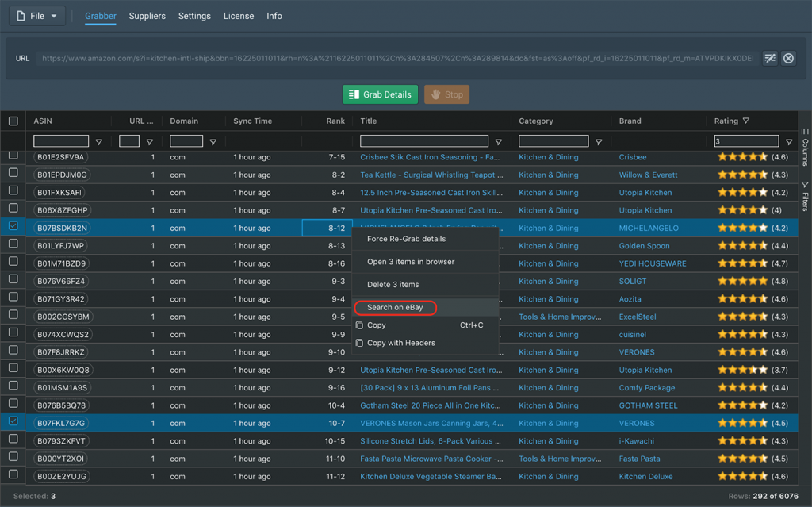The image size is (812, 507).
Task: Switch to the Suppliers tab
Action: click(147, 16)
